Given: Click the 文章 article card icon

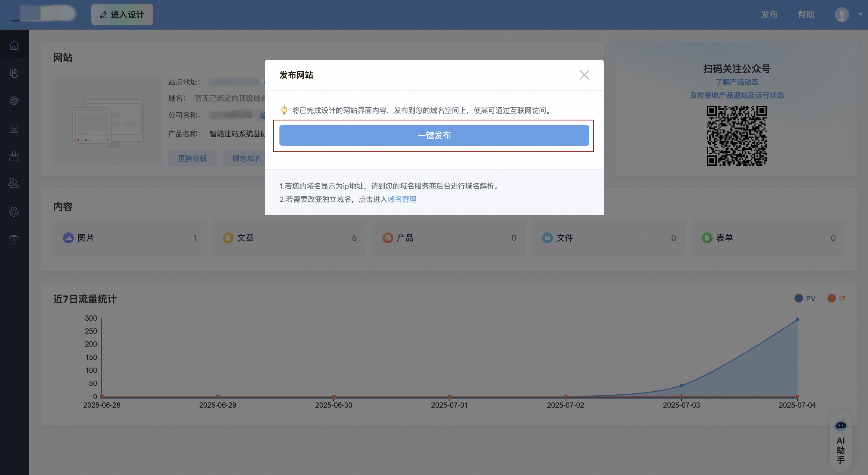Looking at the screenshot, I should click(228, 238).
